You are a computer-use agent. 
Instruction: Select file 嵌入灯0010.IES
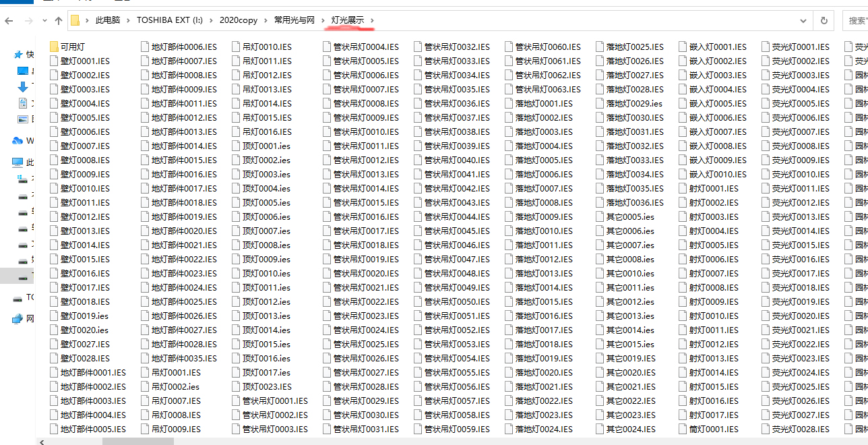[x=713, y=174]
